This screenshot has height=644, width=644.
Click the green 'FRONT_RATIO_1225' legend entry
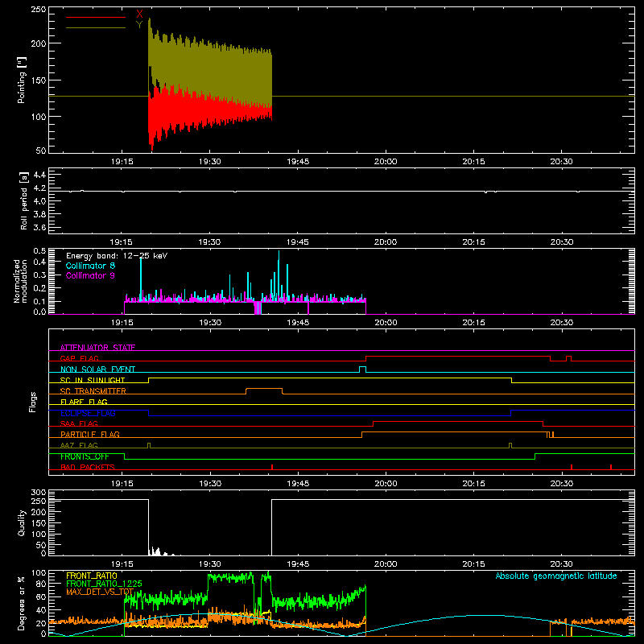coord(105,584)
